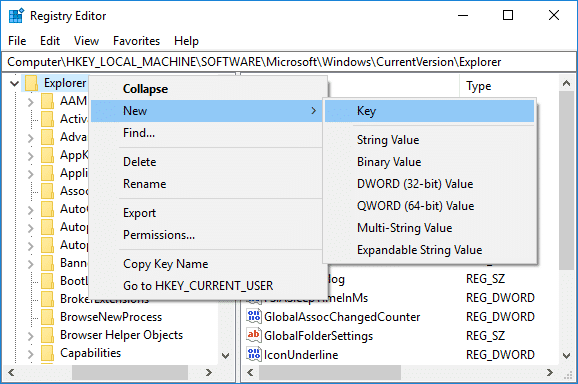Select the Explorer folder icon in the tree
Viewport: 578px width, 384px height.
(x=31, y=83)
